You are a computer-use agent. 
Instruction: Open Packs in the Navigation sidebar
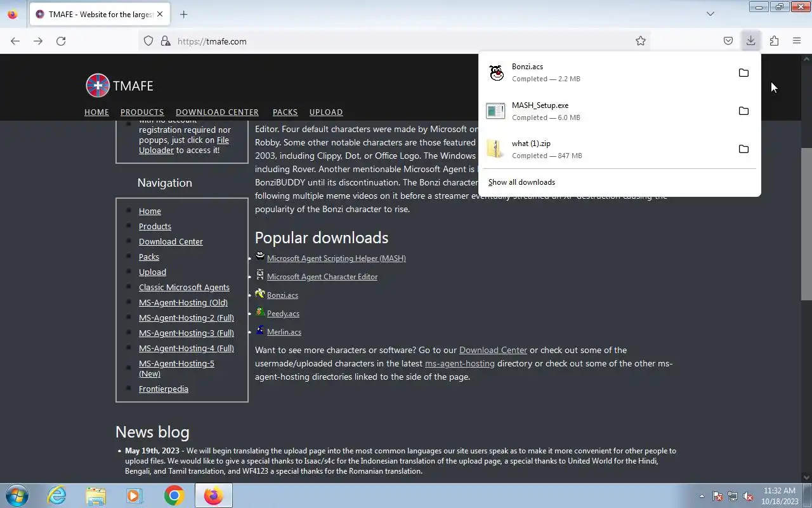149,257
